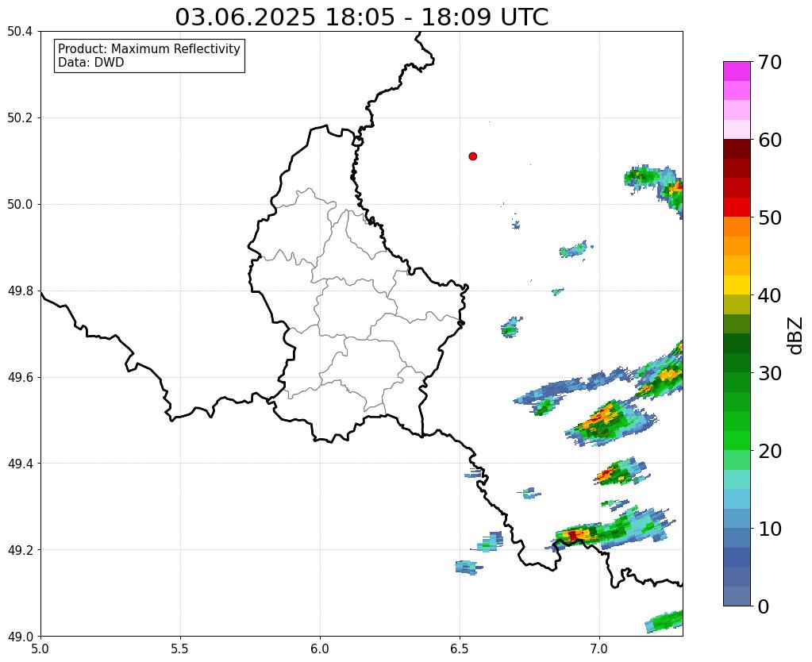Pick the light blue colorbar swatch above 10
This screenshot has height=662, width=812.
coord(737,518)
